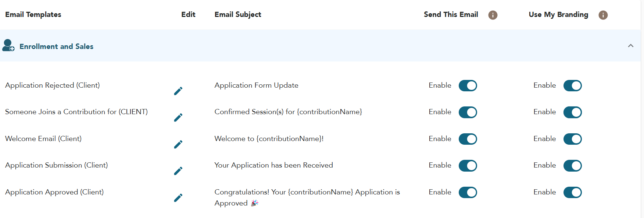Image resolution: width=644 pixels, height=218 pixels.
Task: Show info for Use My Branding
Action: pos(603,15)
